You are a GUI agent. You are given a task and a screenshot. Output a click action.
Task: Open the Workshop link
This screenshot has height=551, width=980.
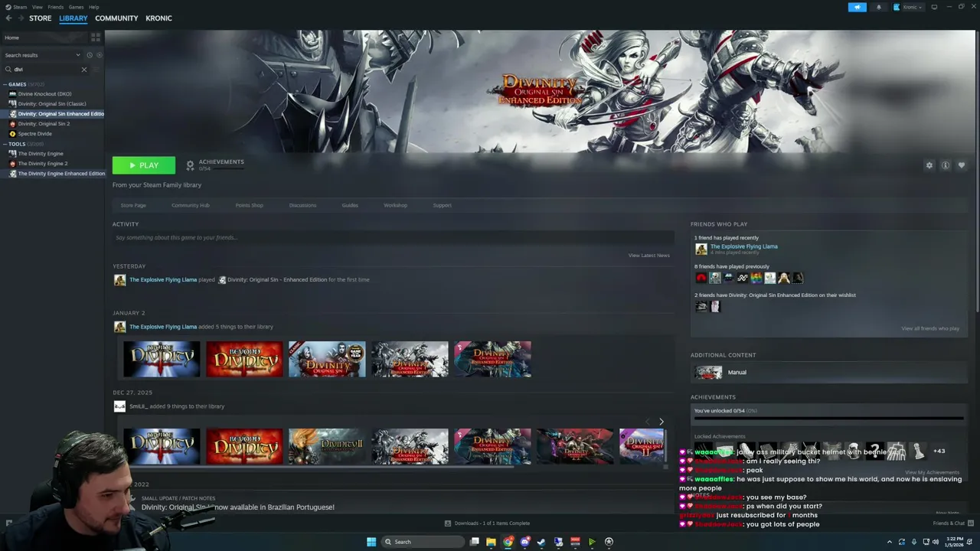[x=395, y=205]
